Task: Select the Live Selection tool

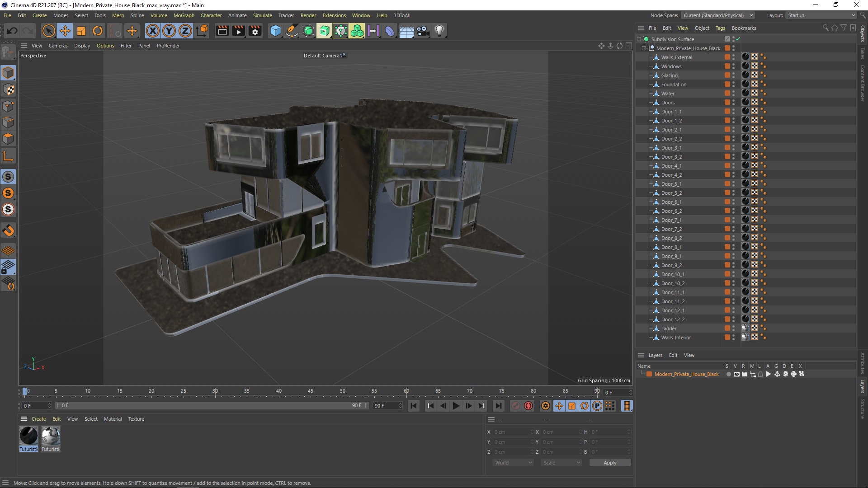Action: click(48, 31)
